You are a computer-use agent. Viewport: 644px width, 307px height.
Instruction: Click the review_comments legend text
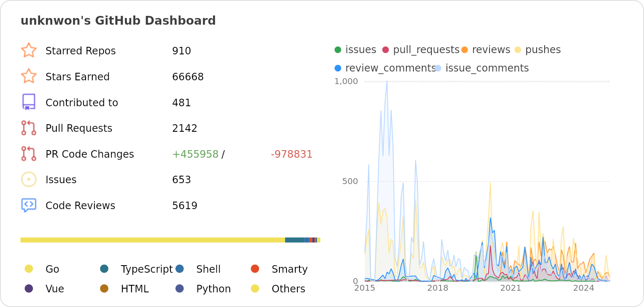pyautogui.click(x=391, y=68)
